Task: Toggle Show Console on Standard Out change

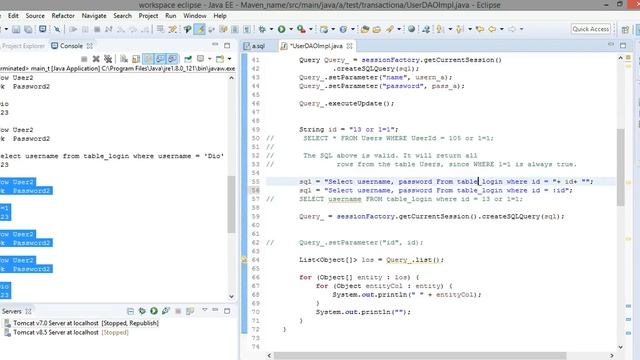Action: [x=160, y=59]
